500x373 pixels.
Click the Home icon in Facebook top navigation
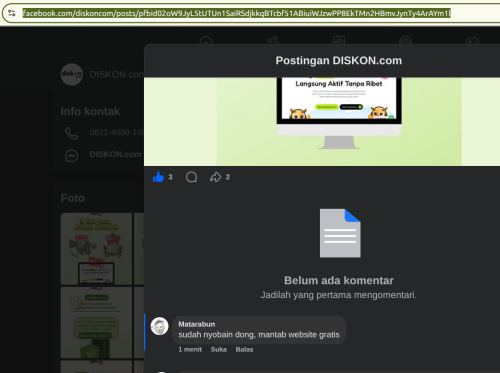206,41
